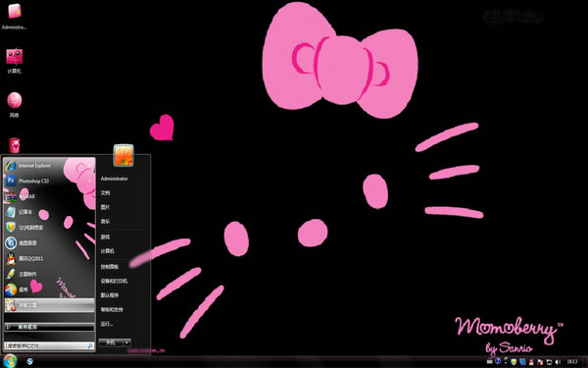Viewport: 588px width, 368px height.
Task: Click the 关机 shutdown button
Action: (x=111, y=342)
